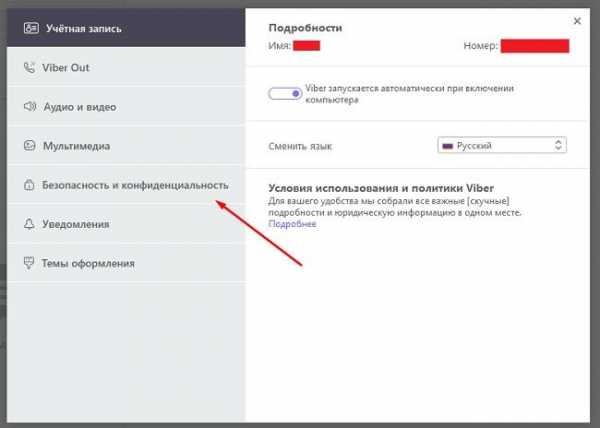
Task: Open Темы оформления section
Action: [126, 263]
